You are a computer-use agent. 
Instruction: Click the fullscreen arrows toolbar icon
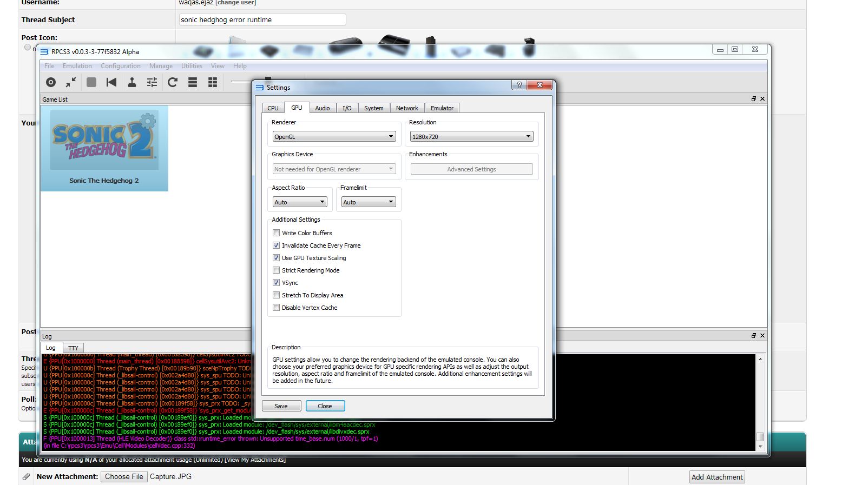[71, 82]
